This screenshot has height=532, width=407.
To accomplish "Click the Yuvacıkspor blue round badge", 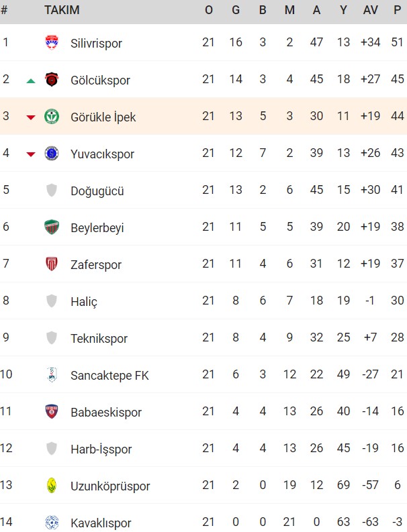I will tap(52, 154).
